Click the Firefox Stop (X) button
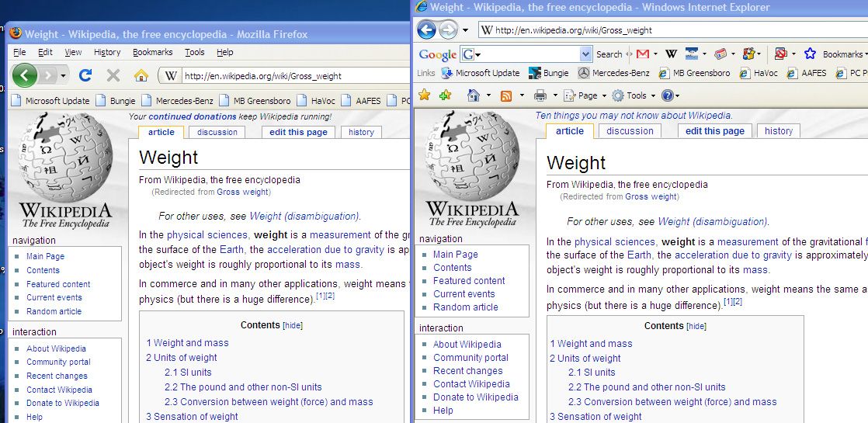Viewport: 868px width, 423px height. (x=113, y=75)
